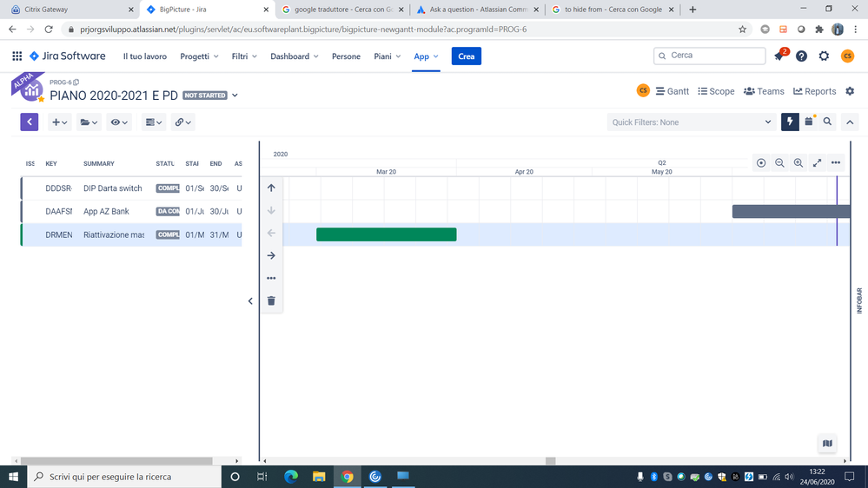
Task: Move task down with down arrow
Action: pos(271,210)
